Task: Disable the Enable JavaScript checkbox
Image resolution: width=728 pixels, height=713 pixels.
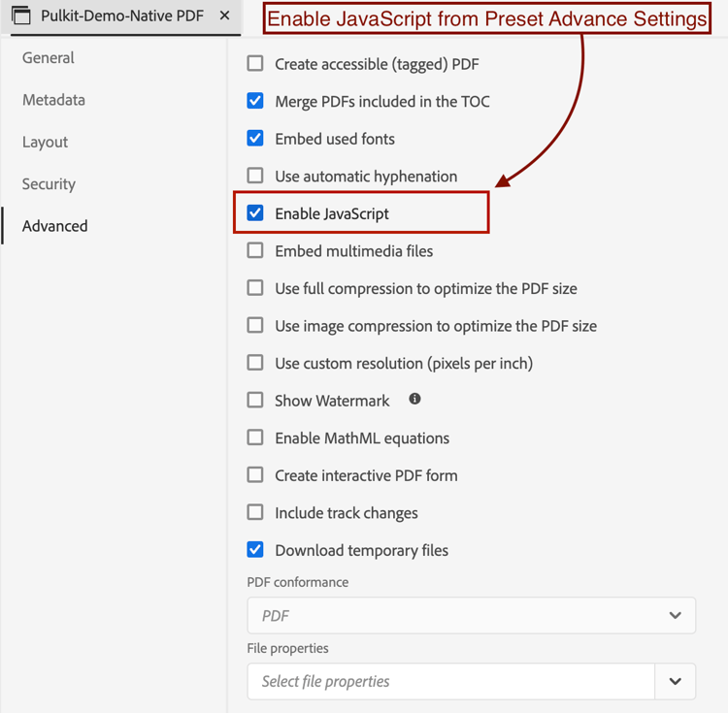Action: 255,212
